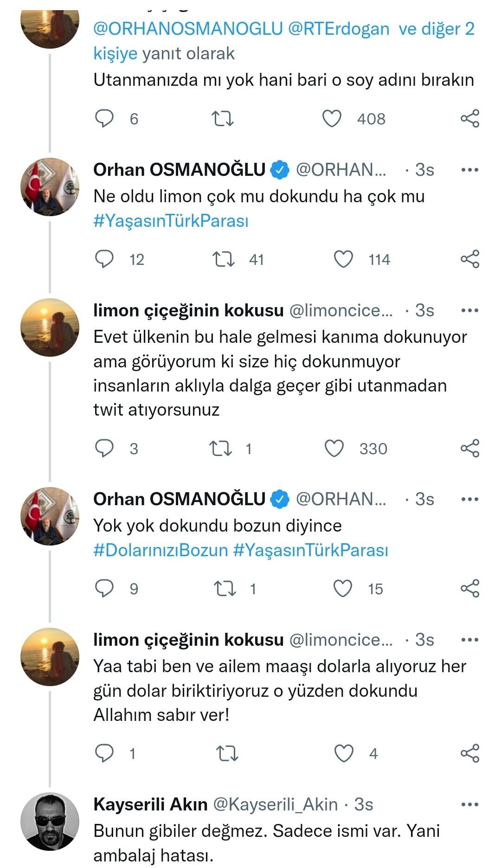Retweet the 'Allahım sabır ver!' tweet

pyautogui.click(x=227, y=753)
